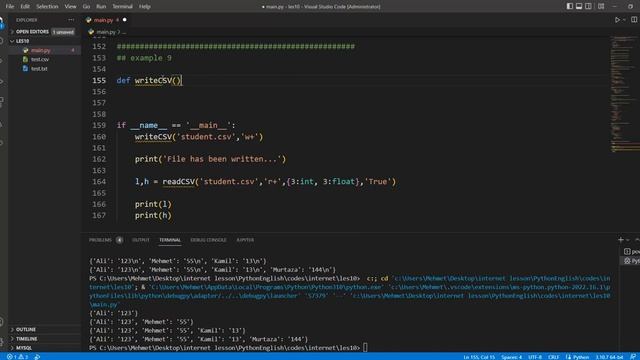Click readCSV call on line 164

click(179, 182)
